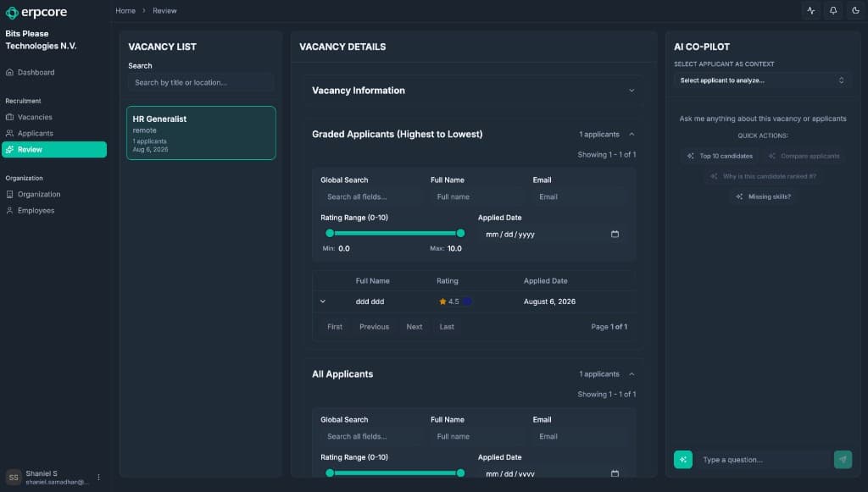868x492 pixels.
Task: Click the Next pagination button
Action: coord(414,327)
